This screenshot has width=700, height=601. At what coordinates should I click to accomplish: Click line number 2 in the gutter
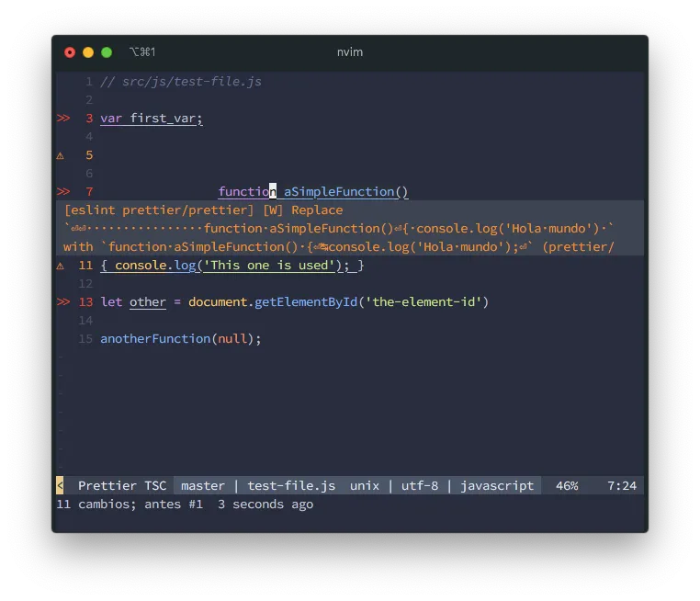point(89,100)
